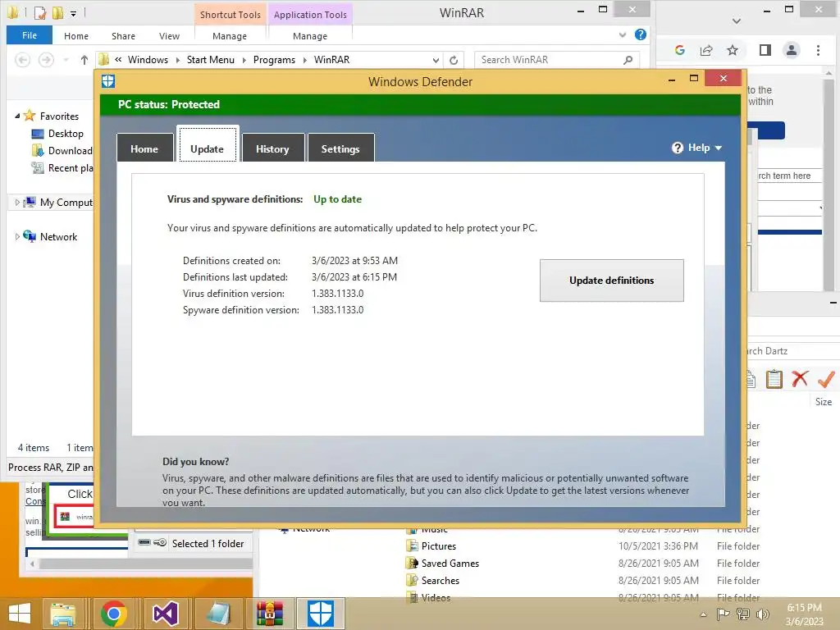Click the paste clipboard icon in background window
The image size is (840, 630).
[x=774, y=379]
